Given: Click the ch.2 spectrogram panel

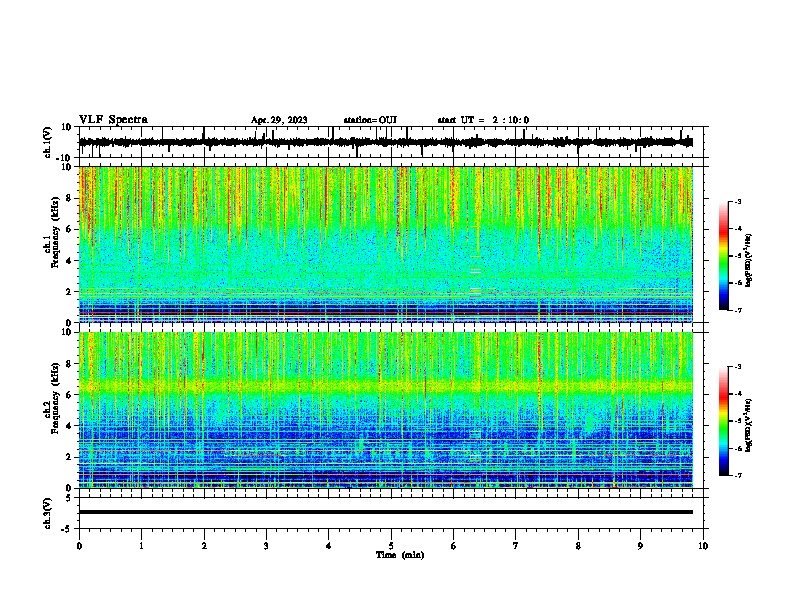Looking at the screenshot, I should pyautogui.click(x=386, y=410).
